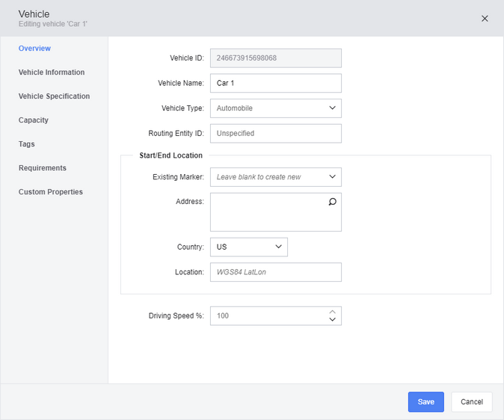This screenshot has height=420, width=504.
Task: Open the Custom Properties section
Action: (x=50, y=192)
